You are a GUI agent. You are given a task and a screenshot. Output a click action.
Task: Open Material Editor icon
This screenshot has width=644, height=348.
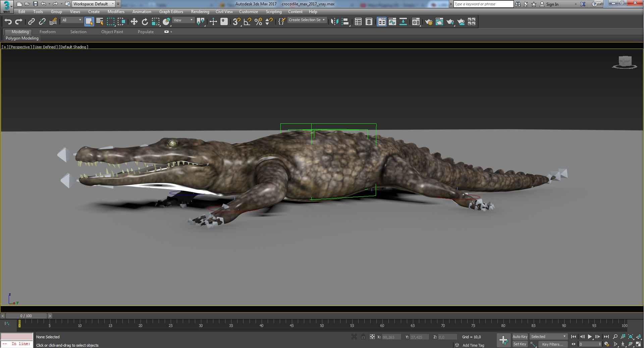pyautogui.click(x=416, y=22)
